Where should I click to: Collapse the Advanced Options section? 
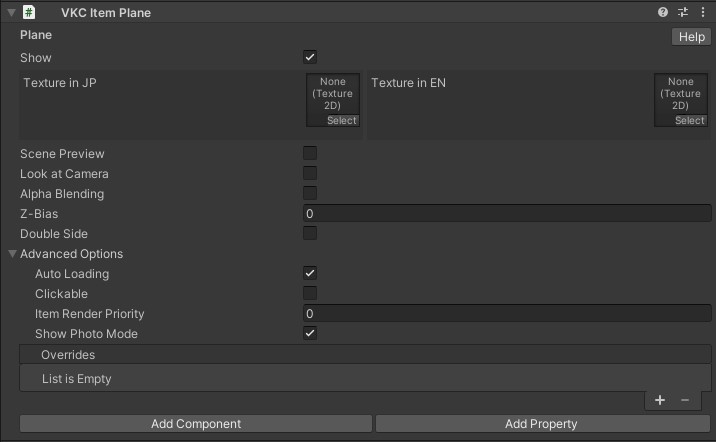(13, 254)
